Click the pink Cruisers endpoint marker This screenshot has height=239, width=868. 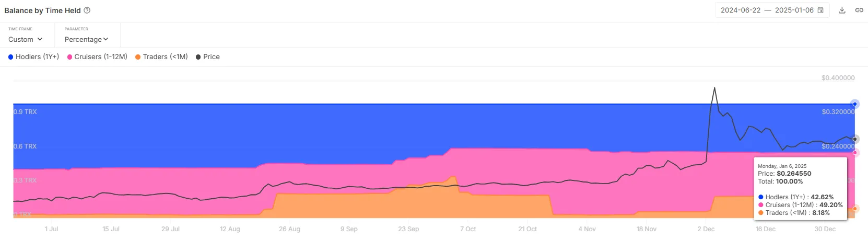tap(855, 153)
